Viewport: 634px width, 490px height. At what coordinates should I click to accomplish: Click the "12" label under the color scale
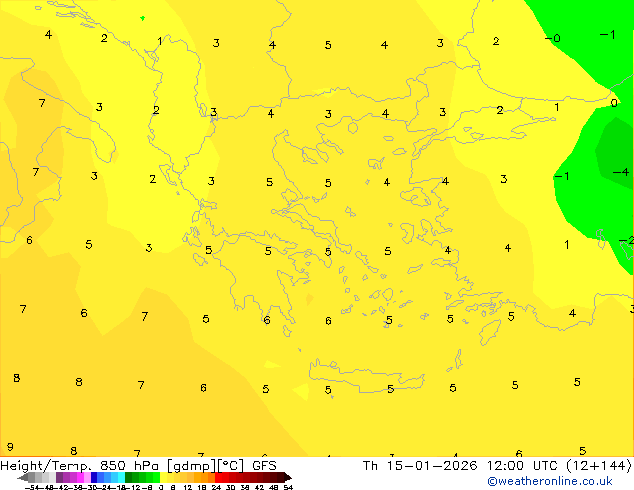[x=188, y=488]
